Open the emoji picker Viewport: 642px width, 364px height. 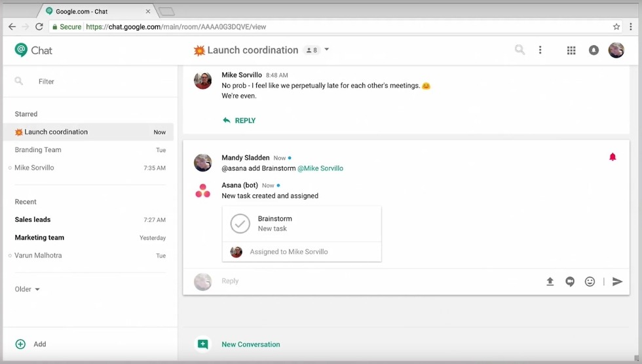[x=590, y=282]
